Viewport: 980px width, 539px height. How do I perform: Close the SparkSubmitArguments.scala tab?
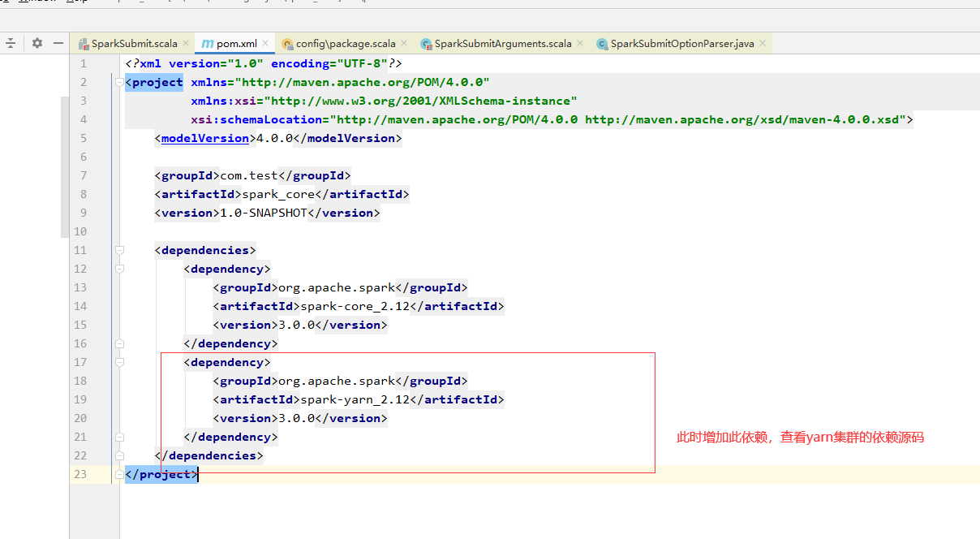pos(580,44)
